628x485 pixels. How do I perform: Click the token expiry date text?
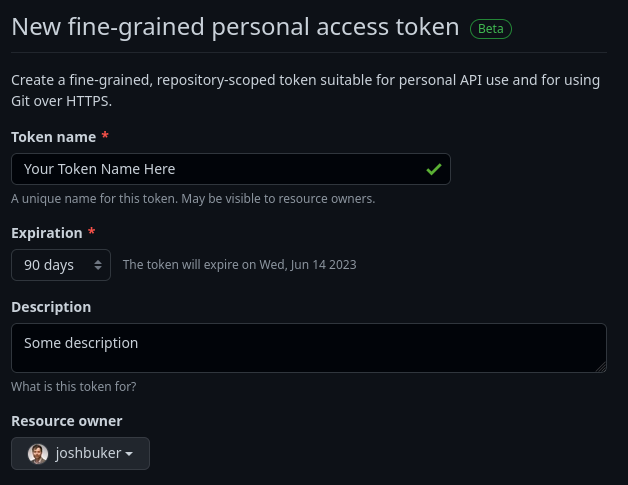[x=240, y=265]
